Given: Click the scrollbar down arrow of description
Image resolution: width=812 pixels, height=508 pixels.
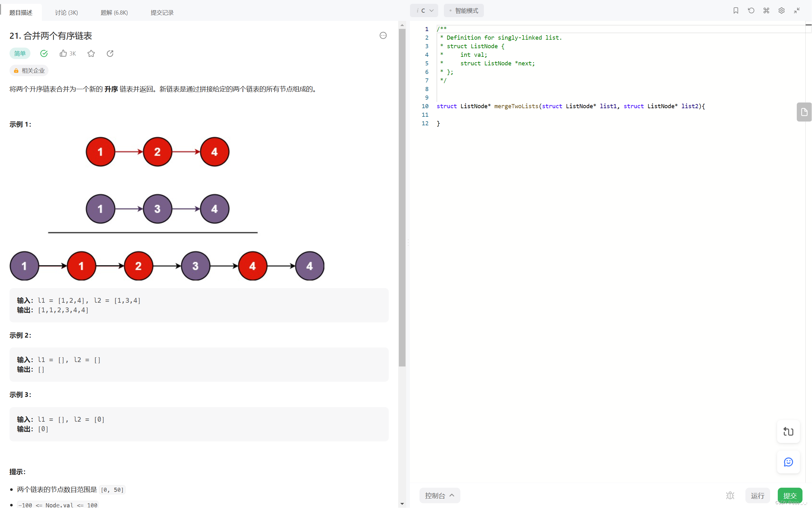Looking at the screenshot, I should (x=402, y=504).
